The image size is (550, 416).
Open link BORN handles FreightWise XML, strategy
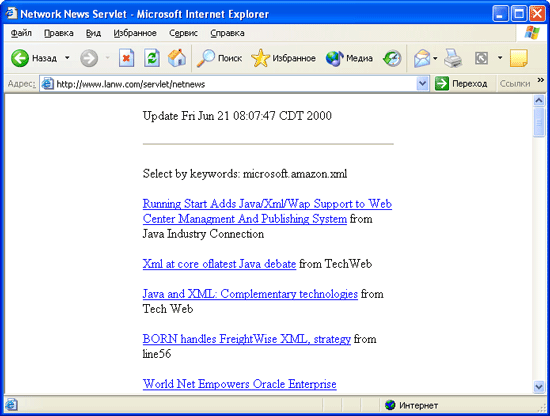click(247, 339)
